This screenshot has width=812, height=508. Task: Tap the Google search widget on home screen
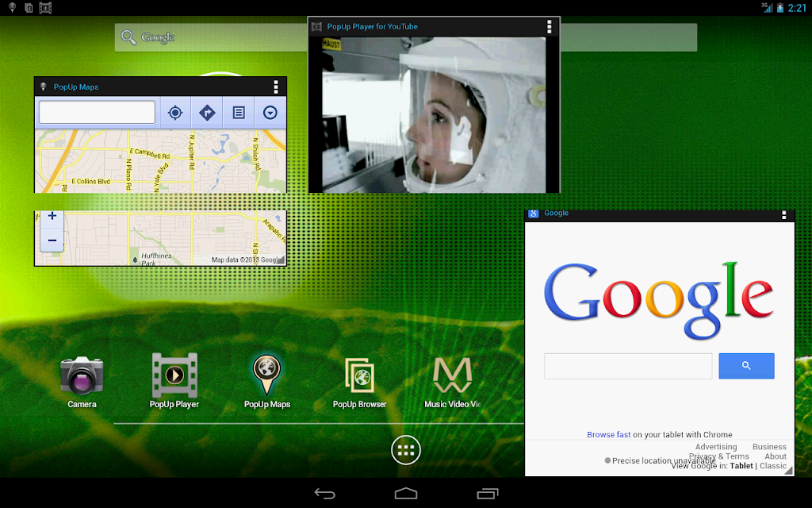tap(211, 37)
